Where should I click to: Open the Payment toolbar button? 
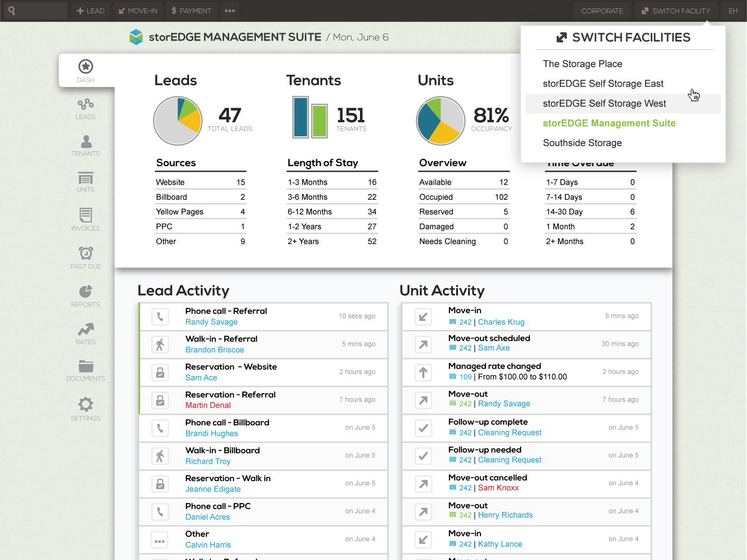(x=191, y=11)
